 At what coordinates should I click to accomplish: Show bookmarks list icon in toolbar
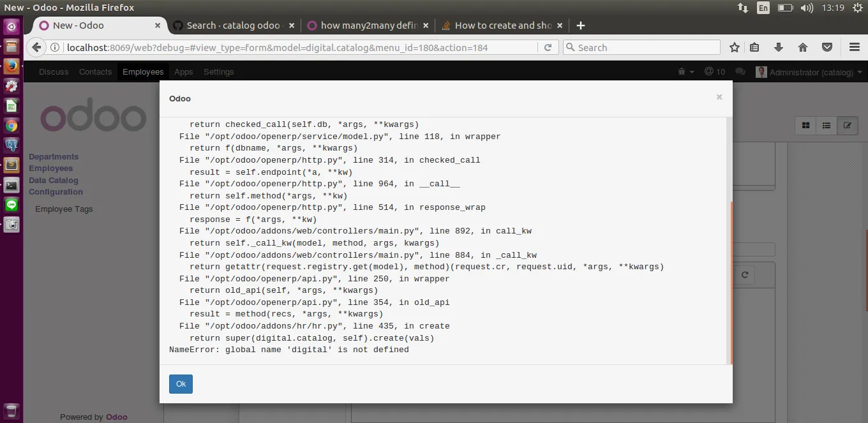point(754,47)
